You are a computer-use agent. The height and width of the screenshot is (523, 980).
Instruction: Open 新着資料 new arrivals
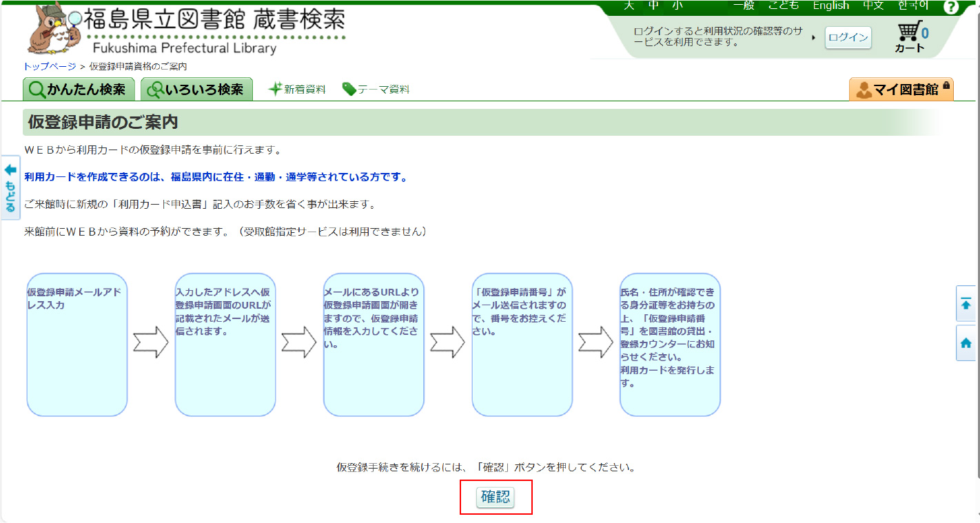point(297,90)
